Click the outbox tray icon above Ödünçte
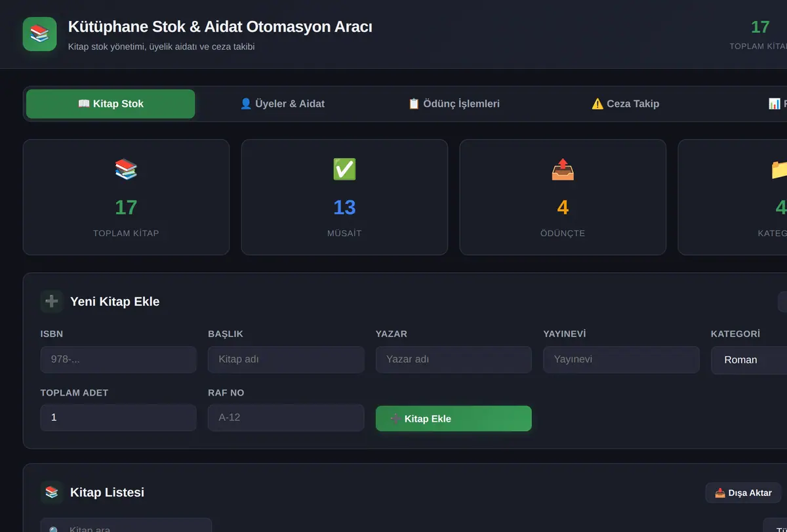This screenshot has width=787, height=532. point(563,169)
